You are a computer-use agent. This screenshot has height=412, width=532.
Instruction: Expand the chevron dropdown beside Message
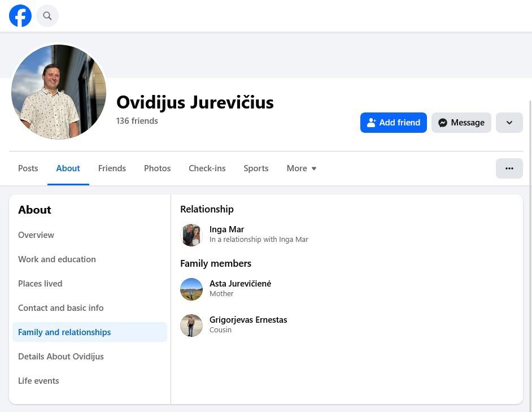[x=509, y=123]
